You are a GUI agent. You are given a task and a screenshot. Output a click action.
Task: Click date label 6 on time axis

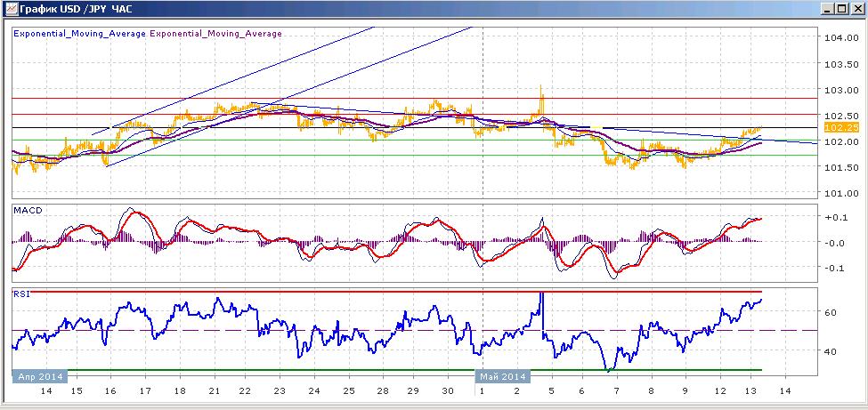(582, 391)
